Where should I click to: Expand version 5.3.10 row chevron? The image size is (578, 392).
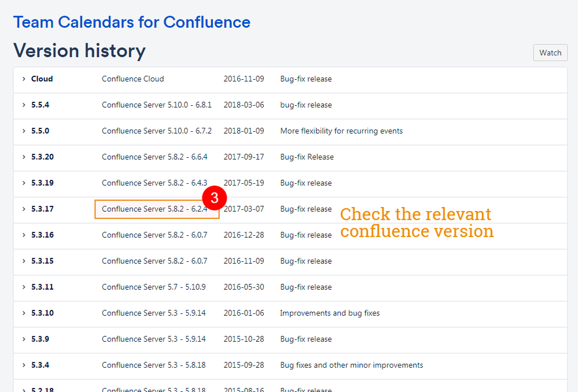[24, 313]
